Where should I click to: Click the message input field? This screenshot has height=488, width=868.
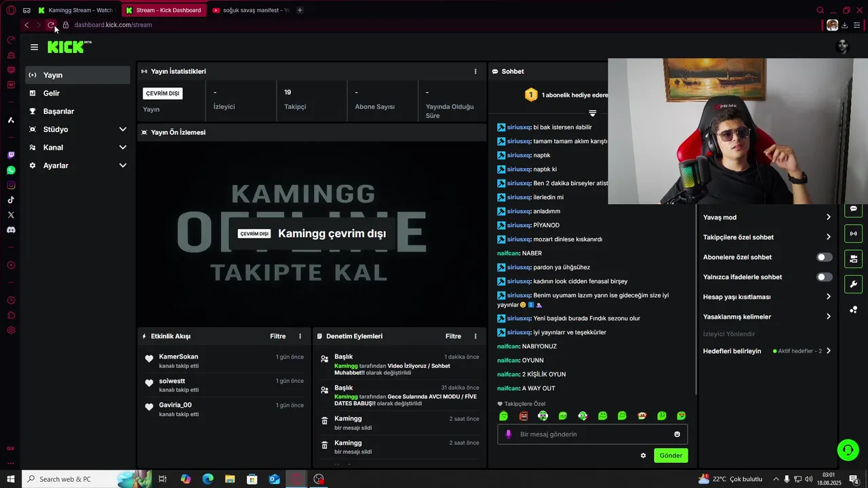click(x=593, y=434)
